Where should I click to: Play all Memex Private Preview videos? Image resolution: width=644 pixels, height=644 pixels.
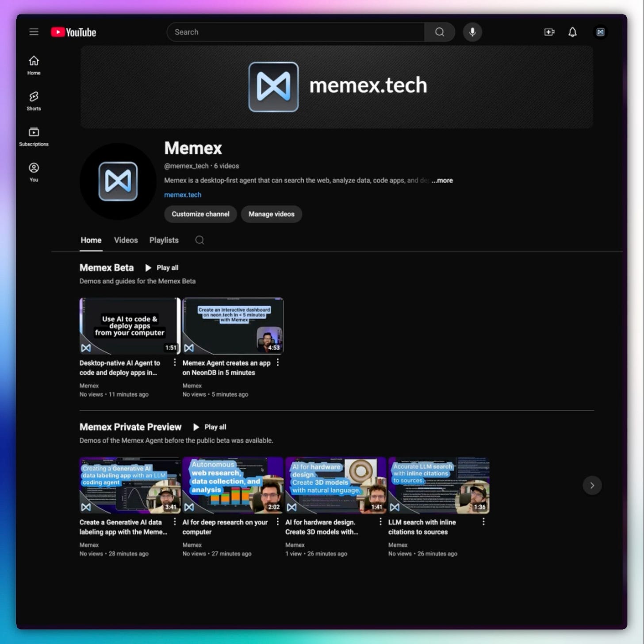pyautogui.click(x=210, y=427)
